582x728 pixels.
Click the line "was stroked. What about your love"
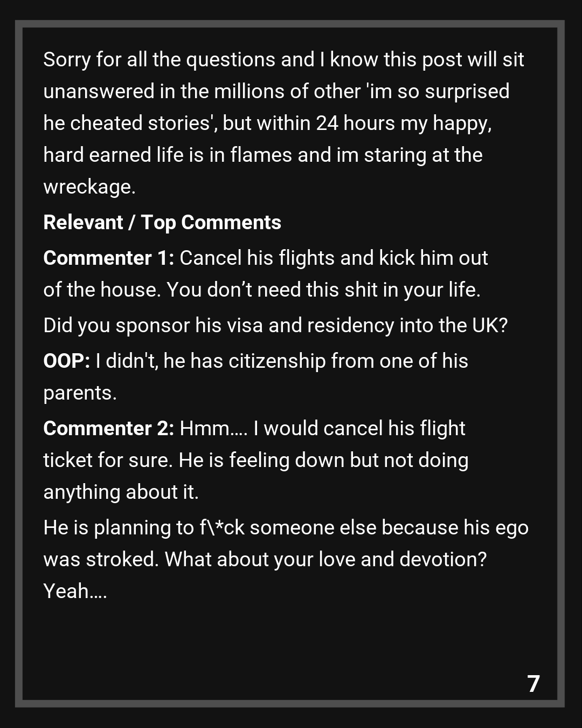[x=265, y=560]
